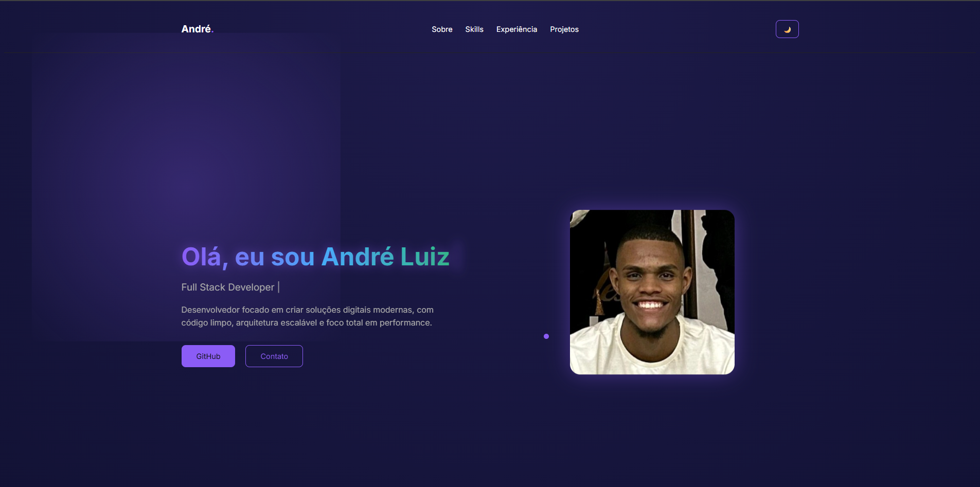Image resolution: width=980 pixels, height=487 pixels.
Task: Click the green "Luiz" in the headline
Action: point(425,257)
